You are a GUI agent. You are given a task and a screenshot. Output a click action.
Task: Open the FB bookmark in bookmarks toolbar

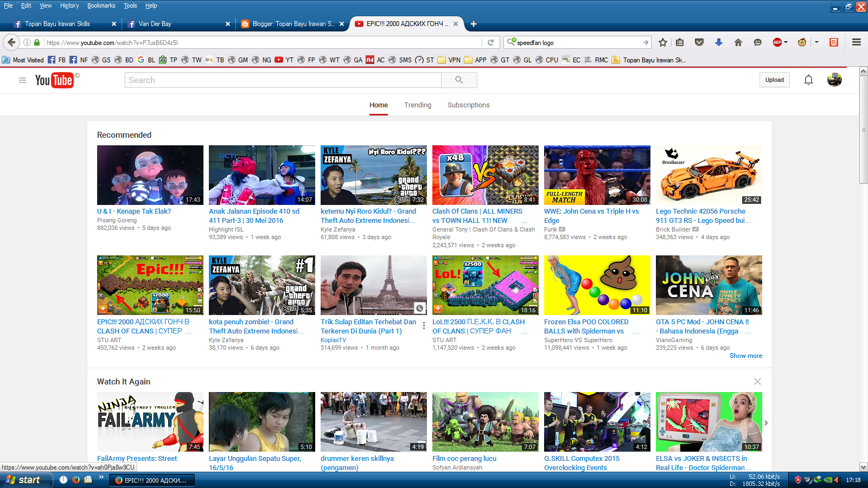coord(57,60)
